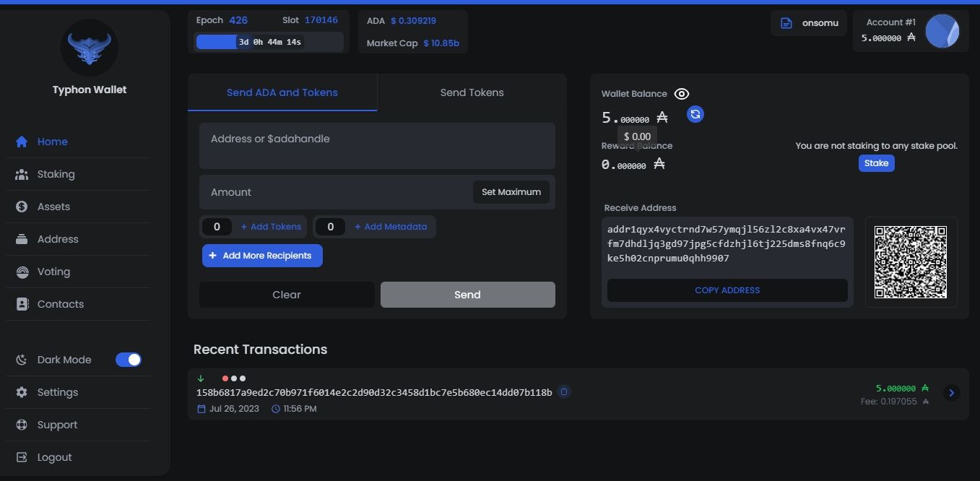Click the Fee: 0.197055 text
The image size is (980, 481).
coord(889,402)
